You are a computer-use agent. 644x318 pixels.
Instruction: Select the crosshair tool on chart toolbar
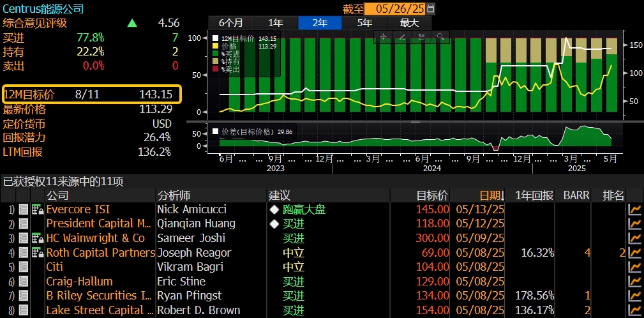pyautogui.click(x=383, y=37)
